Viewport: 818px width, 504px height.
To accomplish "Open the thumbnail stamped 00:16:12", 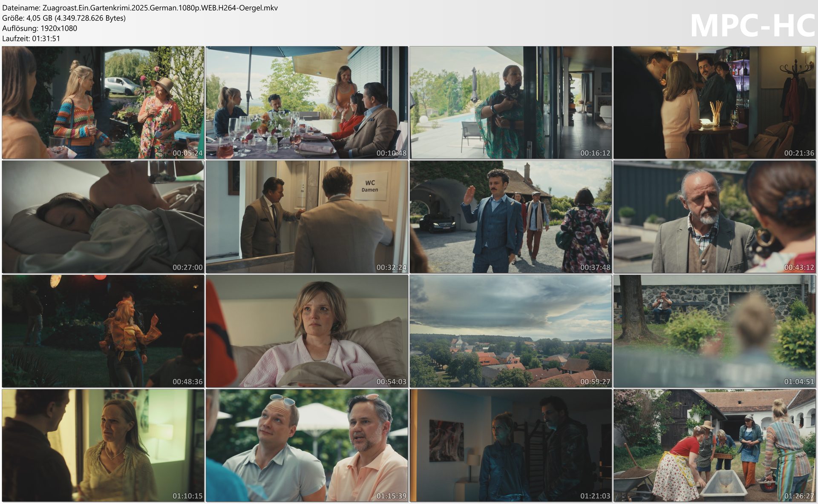I will [x=510, y=103].
